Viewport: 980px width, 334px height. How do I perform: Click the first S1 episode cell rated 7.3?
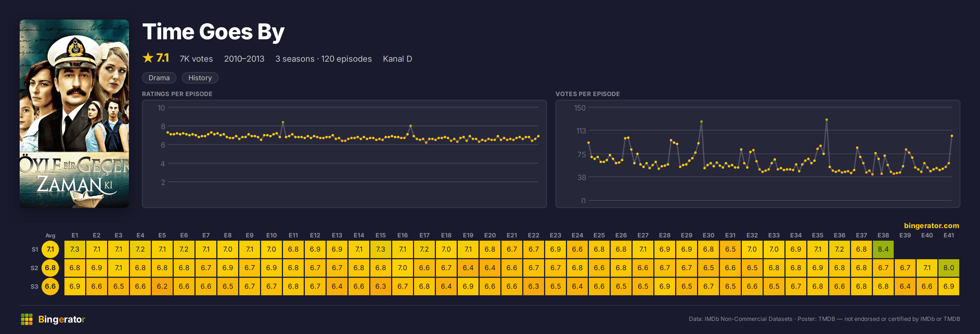click(x=75, y=249)
